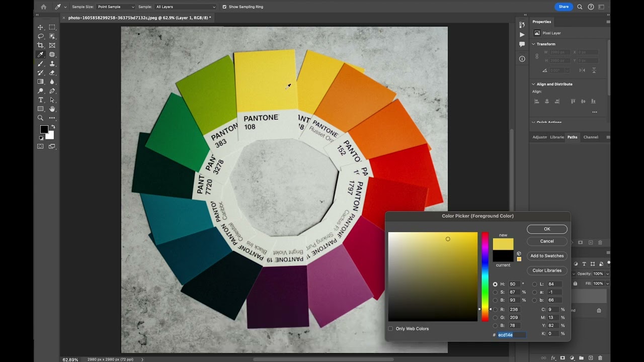Enable Only Web Colors checkbox
Image resolution: width=644 pixels, height=362 pixels.
(390, 329)
